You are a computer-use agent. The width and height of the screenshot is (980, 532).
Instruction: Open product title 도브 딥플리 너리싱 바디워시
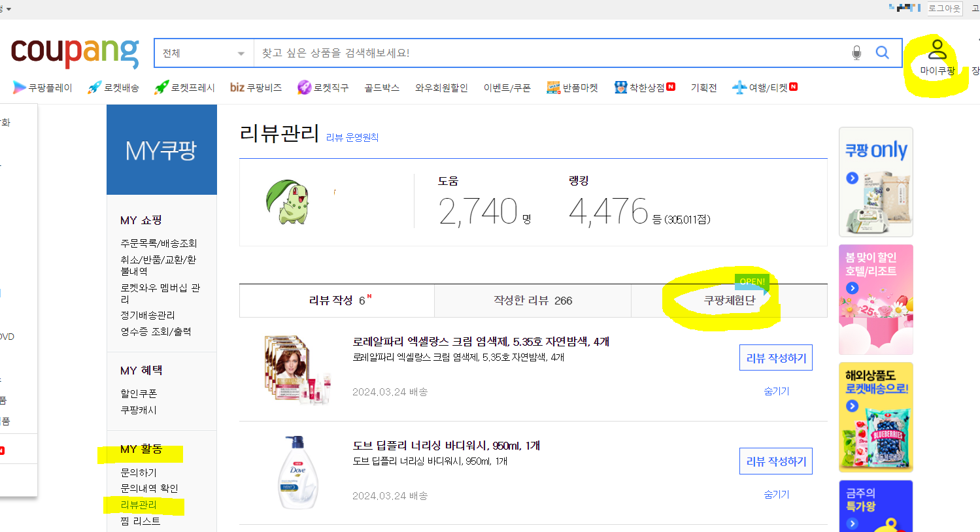(x=447, y=446)
